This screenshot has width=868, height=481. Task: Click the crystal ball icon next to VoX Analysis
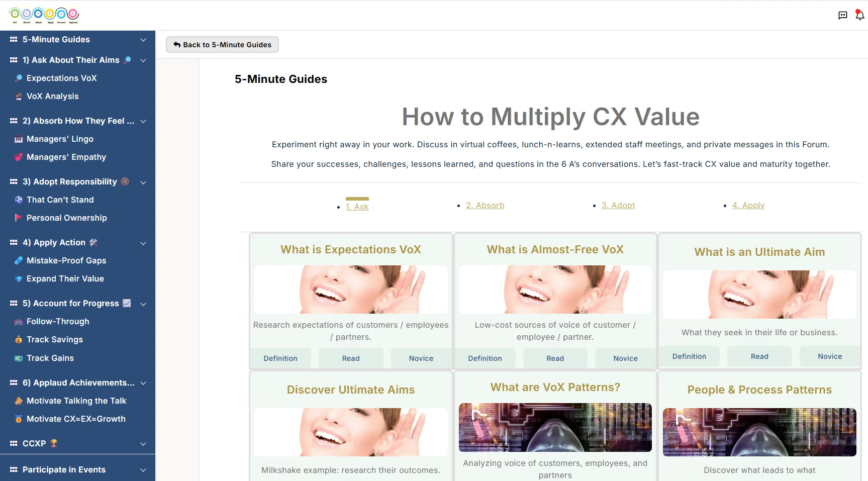(19, 96)
